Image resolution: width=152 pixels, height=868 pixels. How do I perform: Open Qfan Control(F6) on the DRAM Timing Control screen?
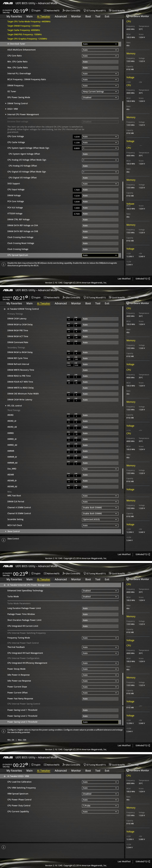(71, 297)
